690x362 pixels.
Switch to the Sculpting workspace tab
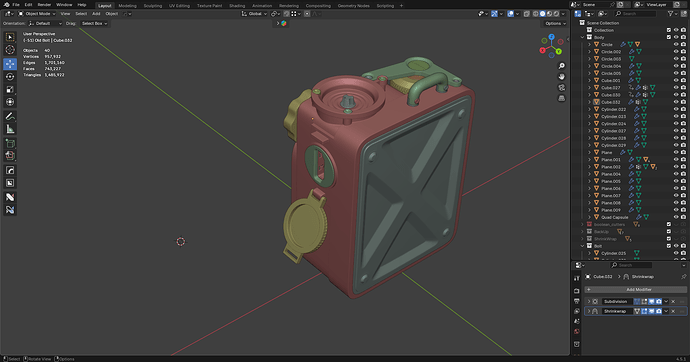tap(153, 6)
